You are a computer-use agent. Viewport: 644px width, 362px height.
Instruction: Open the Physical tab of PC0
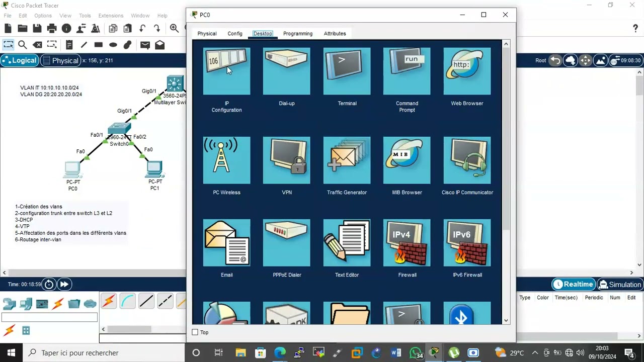click(207, 34)
